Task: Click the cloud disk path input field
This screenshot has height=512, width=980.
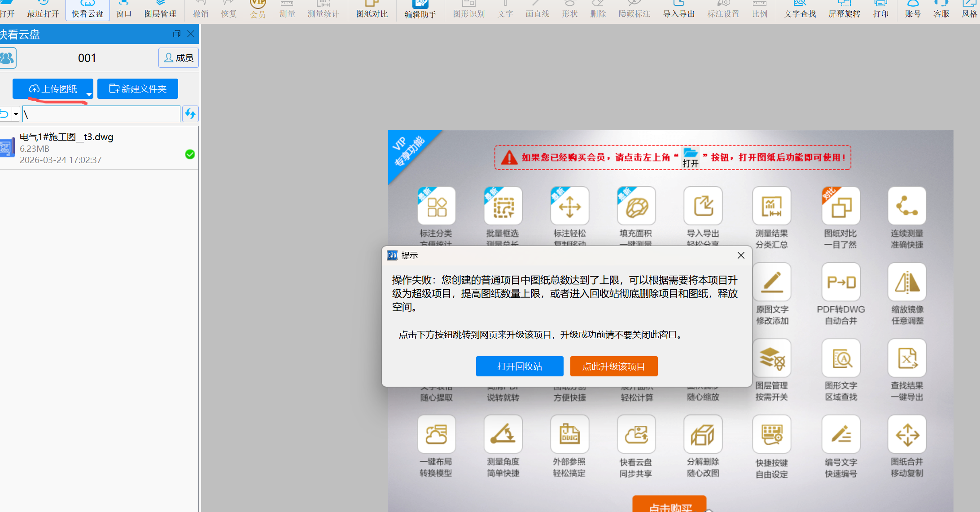Action: [101, 114]
